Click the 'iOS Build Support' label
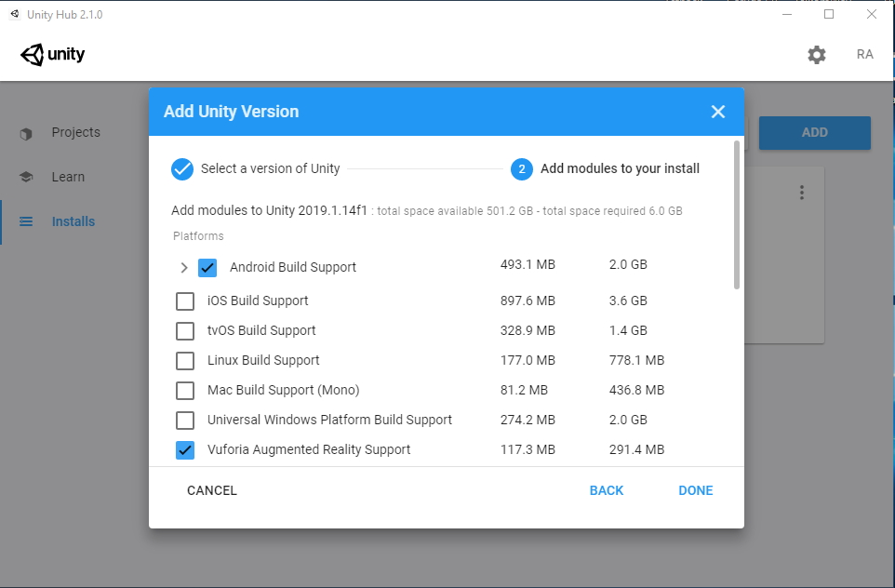Screen dimensions: 895x588 point(258,301)
